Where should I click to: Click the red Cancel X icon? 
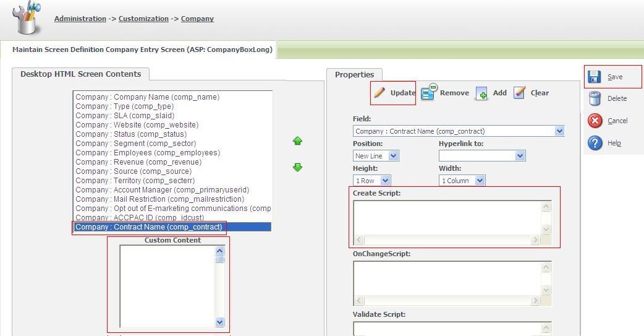tap(595, 121)
